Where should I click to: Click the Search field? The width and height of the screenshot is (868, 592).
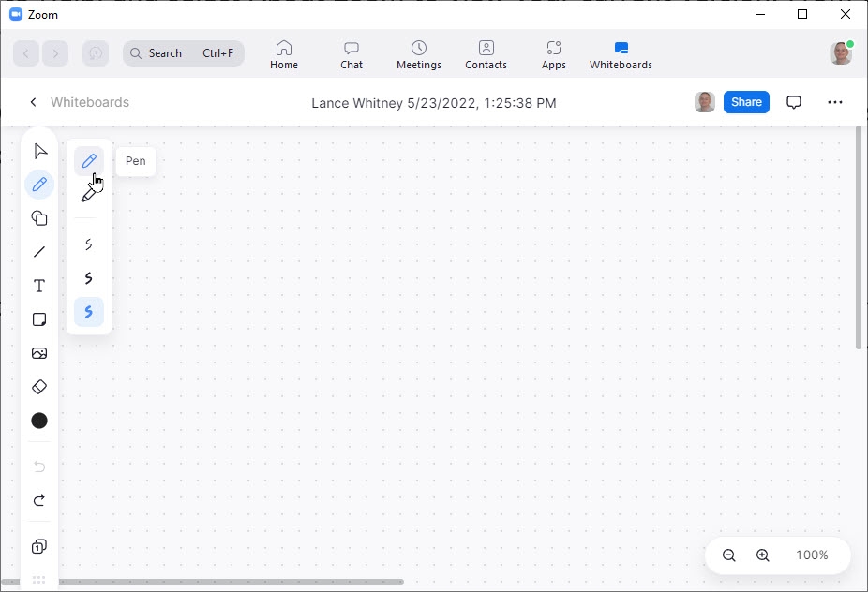183,53
